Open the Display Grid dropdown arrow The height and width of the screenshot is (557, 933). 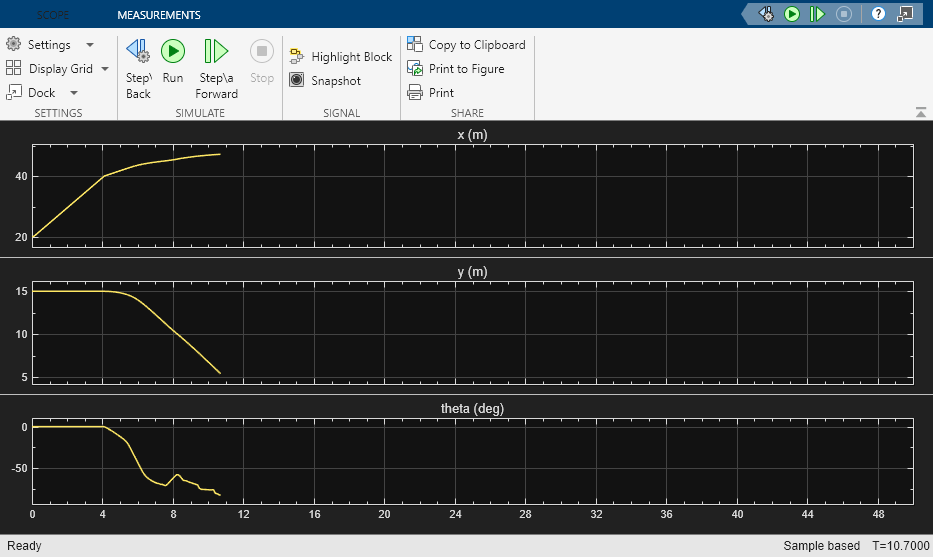(105, 68)
